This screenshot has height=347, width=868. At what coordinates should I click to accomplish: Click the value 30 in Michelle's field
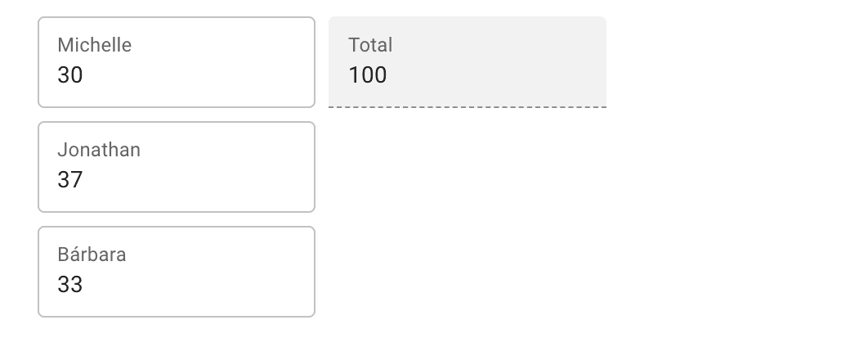click(x=70, y=75)
